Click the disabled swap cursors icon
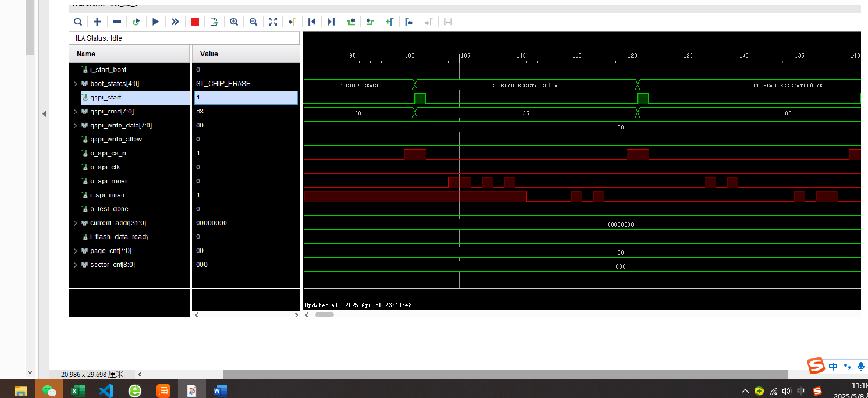This screenshot has width=868, height=398. click(x=448, y=22)
